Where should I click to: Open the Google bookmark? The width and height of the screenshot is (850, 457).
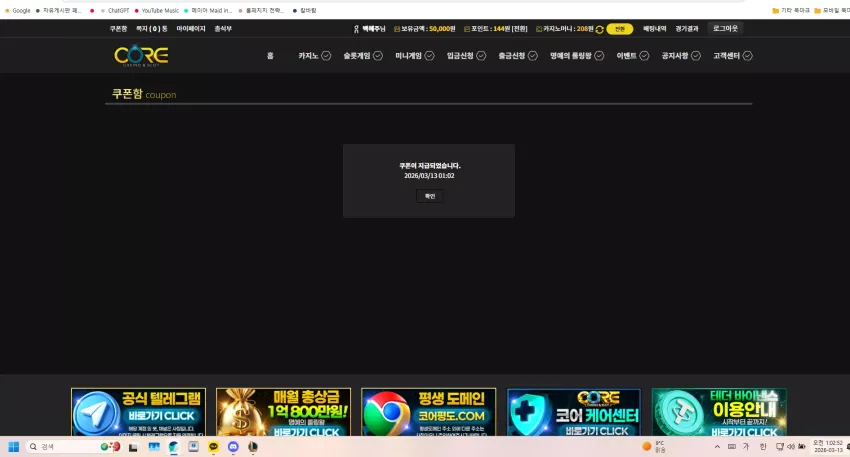pos(17,10)
